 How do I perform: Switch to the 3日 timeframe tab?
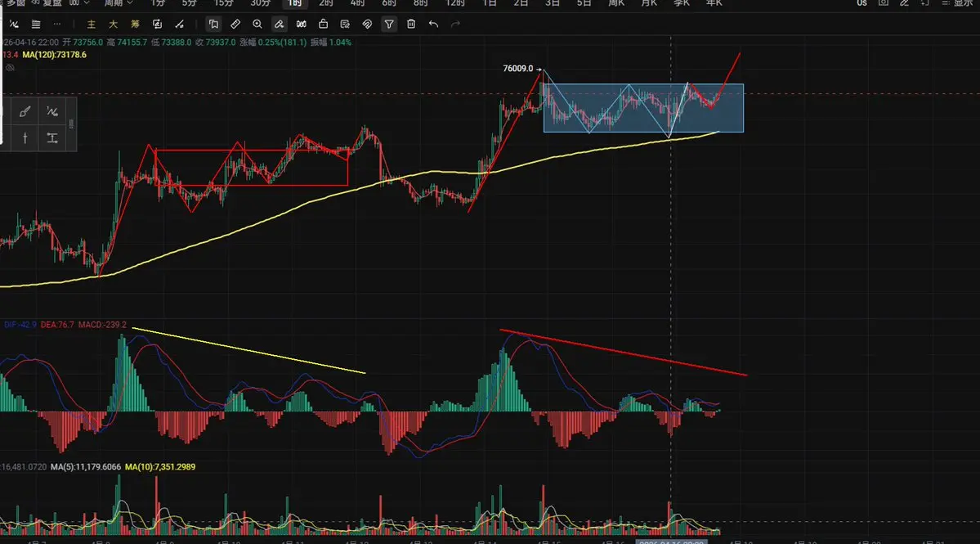click(x=553, y=3)
